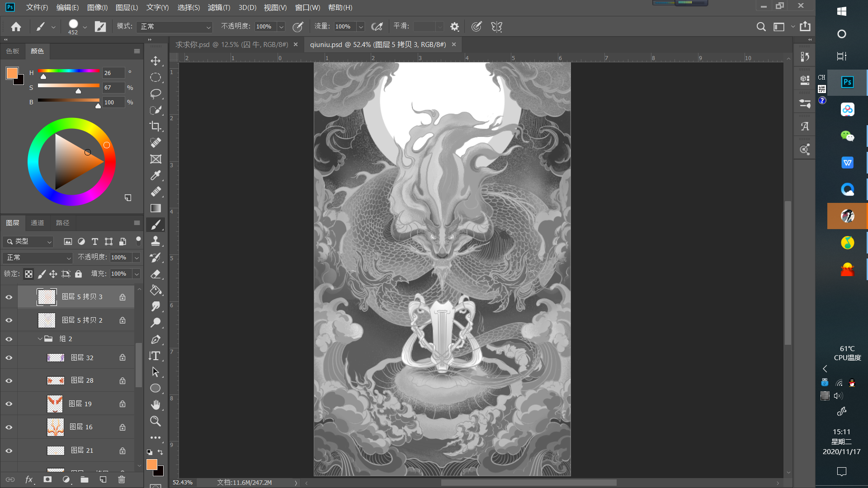Open the brush mode 正常 dropdown
Image resolution: width=868 pixels, height=488 pixels.
click(175, 27)
